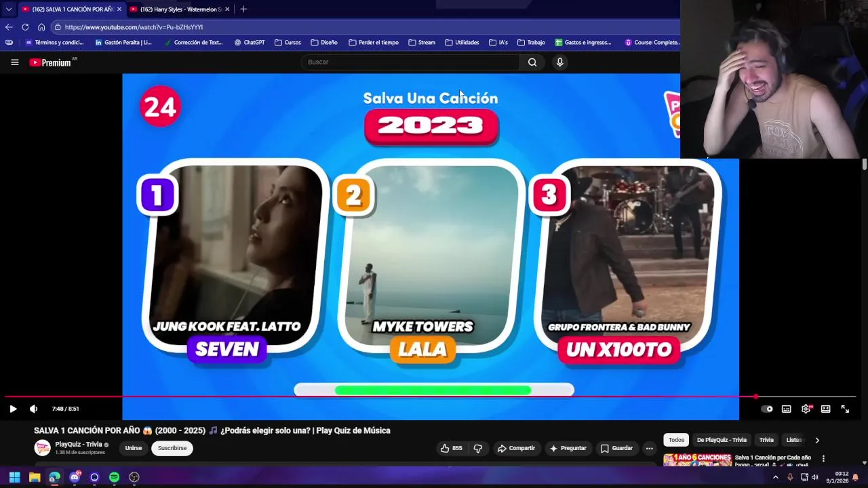Open Gastón Peralta LinkedIn bookmark
The width and height of the screenshot is (868, 488).
point(123,42)
